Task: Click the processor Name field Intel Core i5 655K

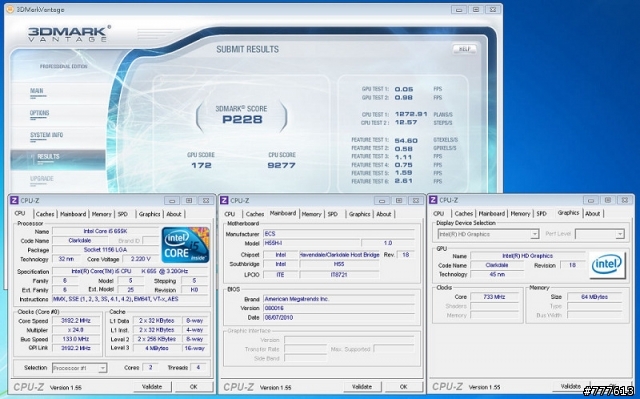Action: (x=105, y=231)
